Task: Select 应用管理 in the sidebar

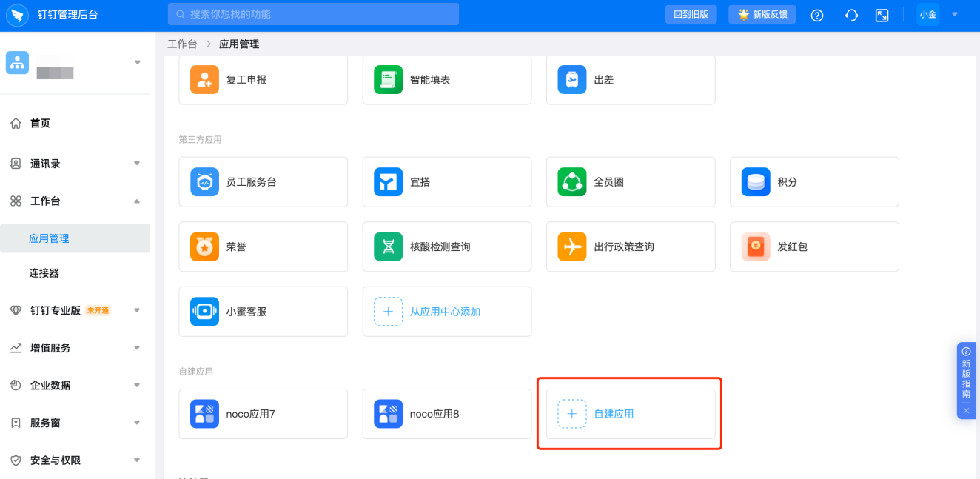Action: click(x=75, y=238)
